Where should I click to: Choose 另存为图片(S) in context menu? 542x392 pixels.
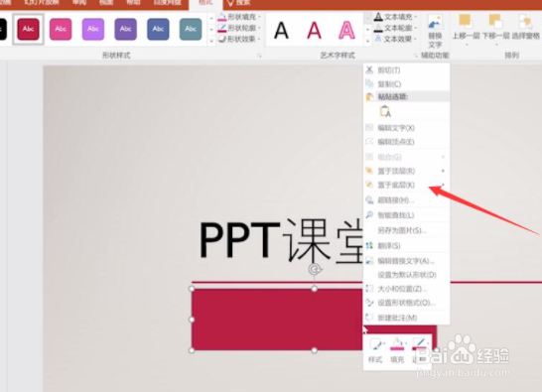pos(407,230)
